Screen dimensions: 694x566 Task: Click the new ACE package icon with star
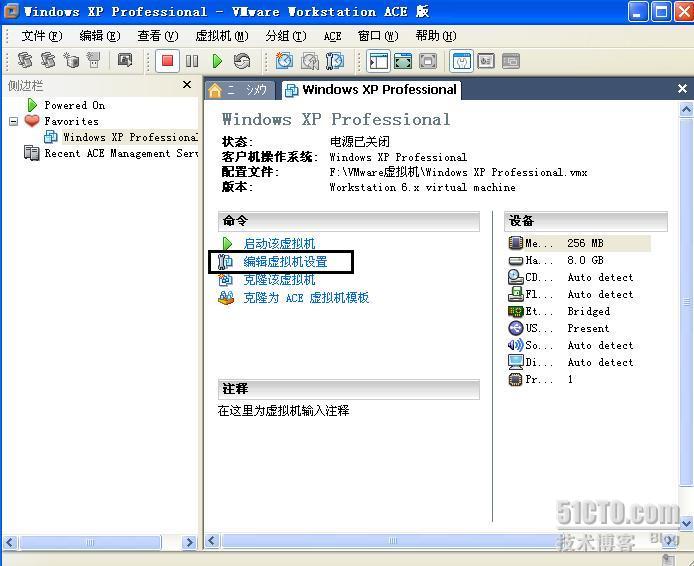click(71, 60)
